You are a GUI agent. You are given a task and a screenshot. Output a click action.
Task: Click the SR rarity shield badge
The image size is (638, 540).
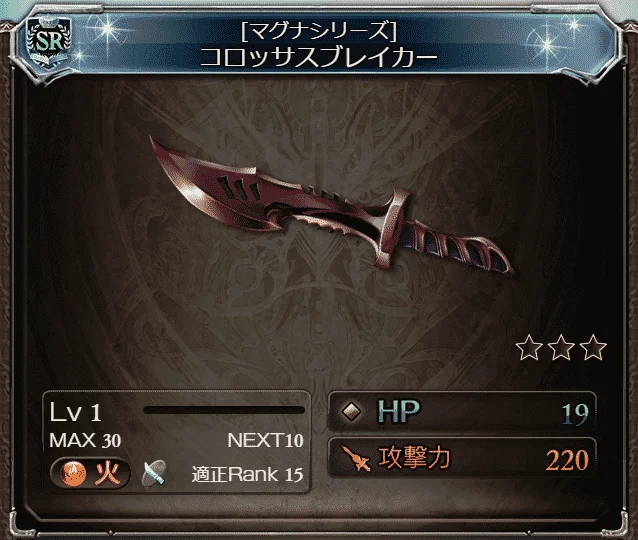pyautogui.click(x=49, y=42)
